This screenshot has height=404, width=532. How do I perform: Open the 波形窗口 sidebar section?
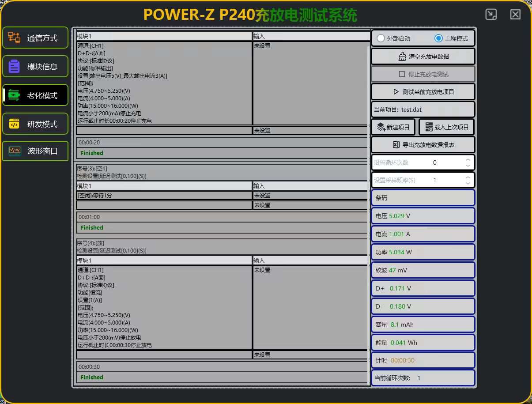(x=35, y=151)
